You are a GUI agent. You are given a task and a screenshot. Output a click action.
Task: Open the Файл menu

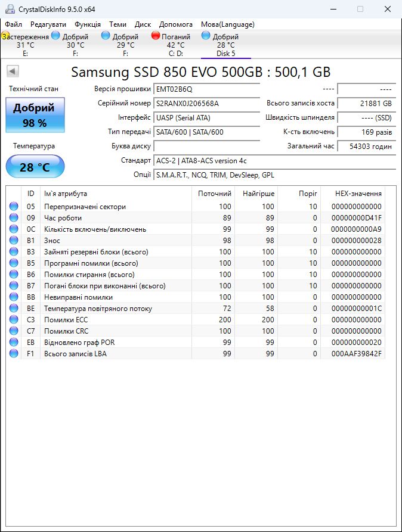tap(13, 24)
